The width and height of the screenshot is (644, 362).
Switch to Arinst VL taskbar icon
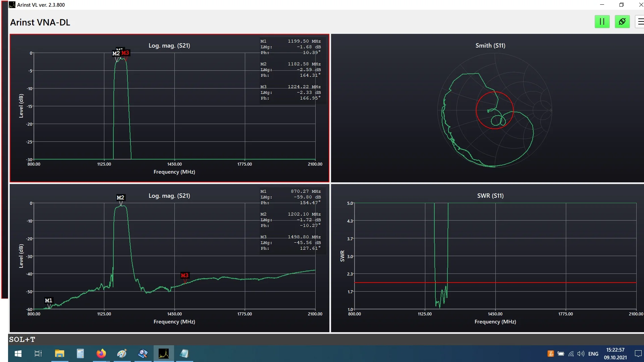point(164,354)
